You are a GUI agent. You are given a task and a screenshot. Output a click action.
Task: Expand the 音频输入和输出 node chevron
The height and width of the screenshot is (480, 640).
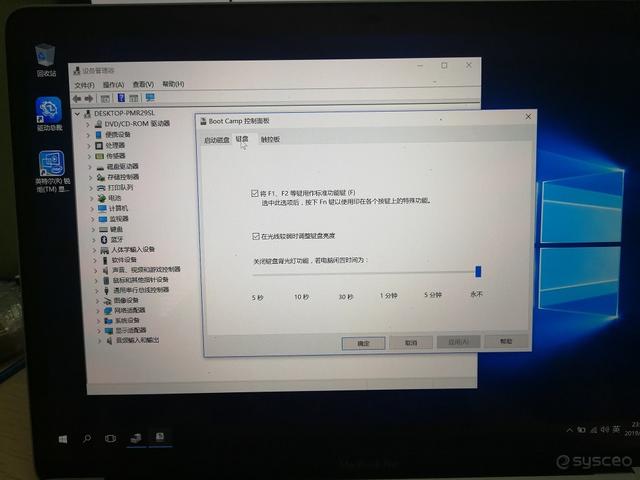[99, 340]
